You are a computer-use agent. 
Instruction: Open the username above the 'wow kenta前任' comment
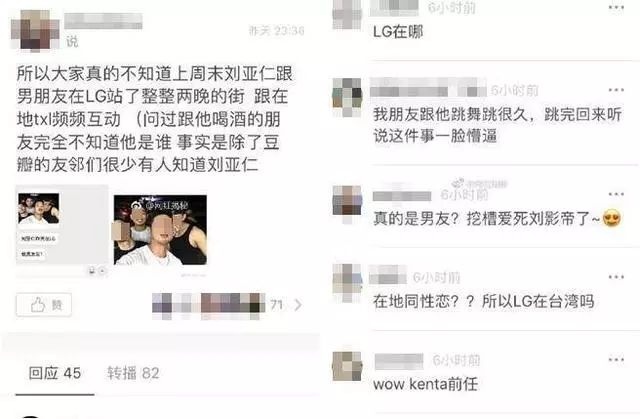399,361
